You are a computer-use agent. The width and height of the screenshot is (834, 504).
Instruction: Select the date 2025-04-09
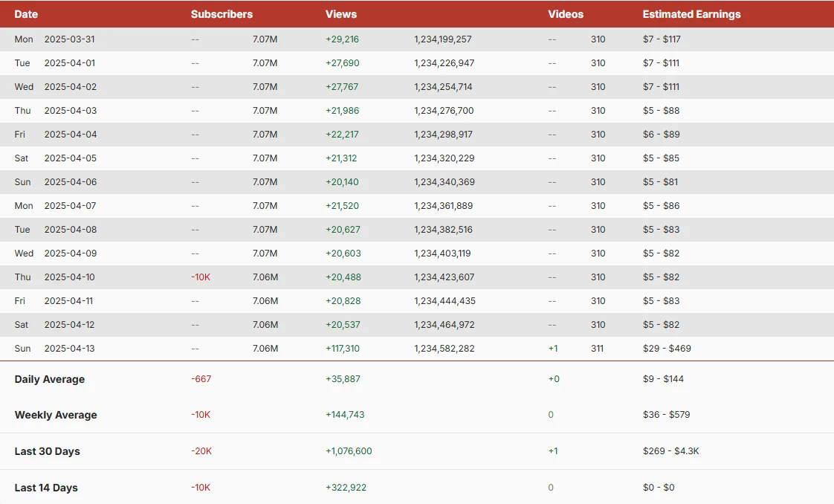[x=70, y=253]
